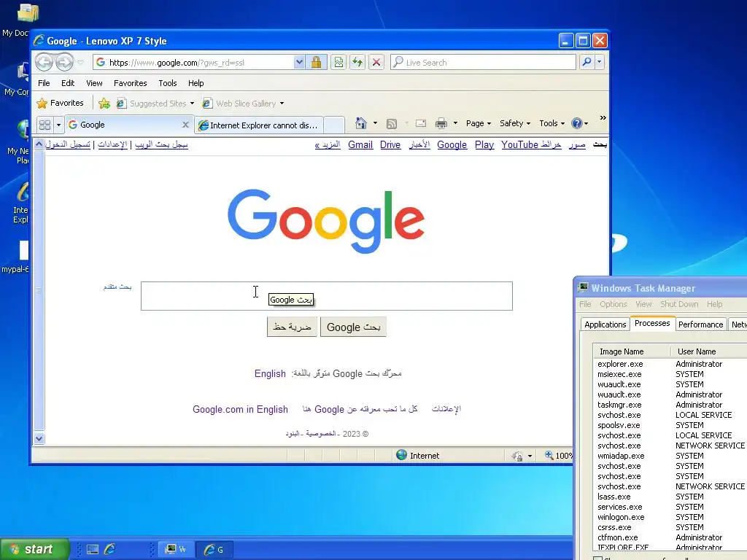The height and width of the screenshot is (560, 747).
Task: Click the Compatibility View broken page icon
Action: tap(338, 63)
